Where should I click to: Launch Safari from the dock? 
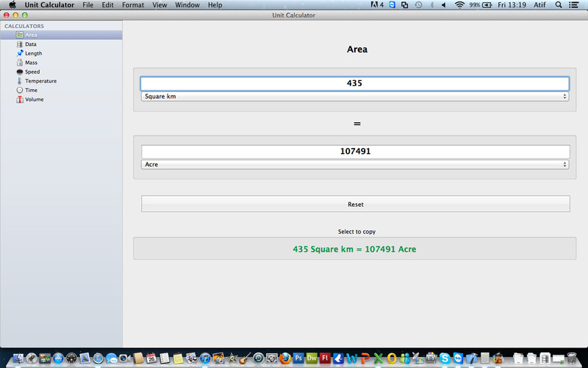pos(98,358)
